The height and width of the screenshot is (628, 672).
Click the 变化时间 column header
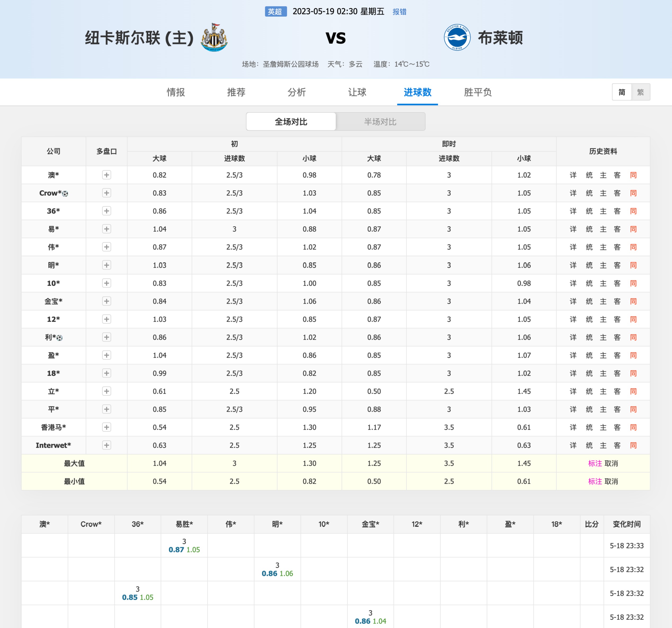click(627, 524)
